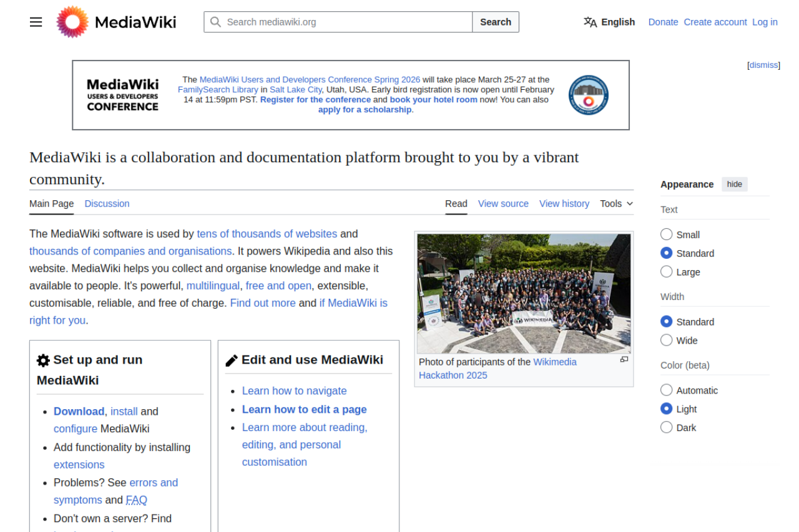Enable Dark color mode

click(666, 427)
